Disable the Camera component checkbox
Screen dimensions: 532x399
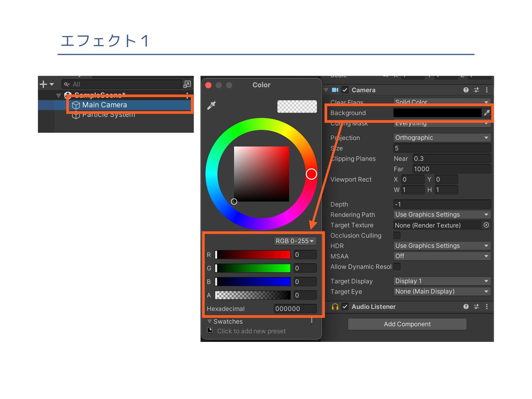(x=345, y=90)
